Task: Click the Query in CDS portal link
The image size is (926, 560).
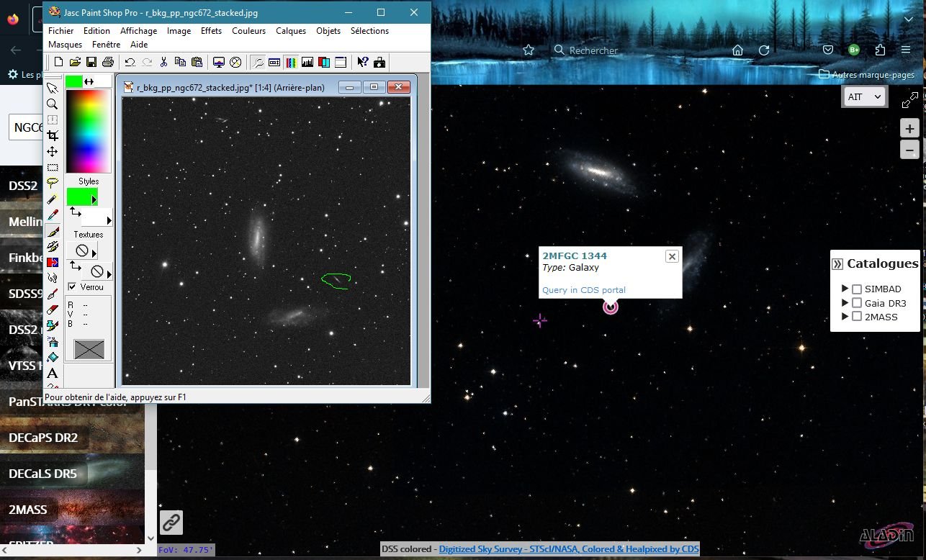Action: click(x=583, y=290)
